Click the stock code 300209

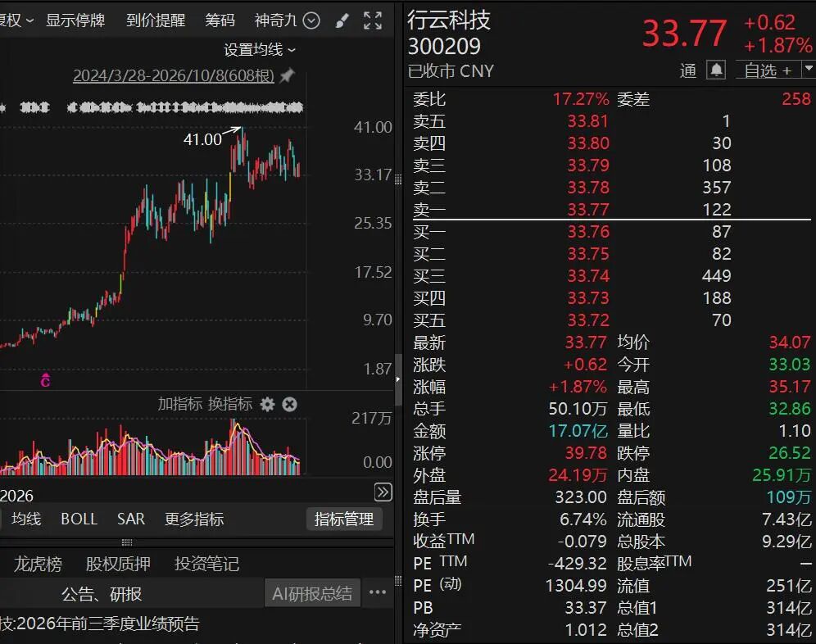click(x=444, y=47)
